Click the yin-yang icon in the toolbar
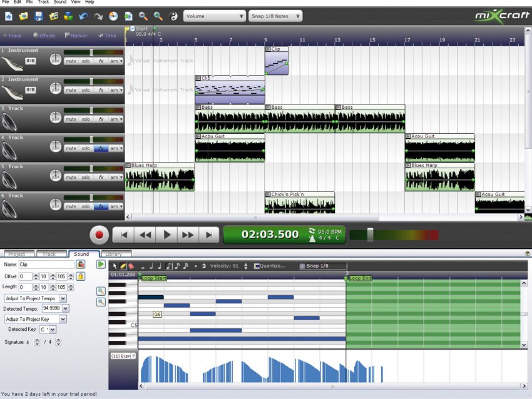532x399 pixels. (x=173, y=16)
